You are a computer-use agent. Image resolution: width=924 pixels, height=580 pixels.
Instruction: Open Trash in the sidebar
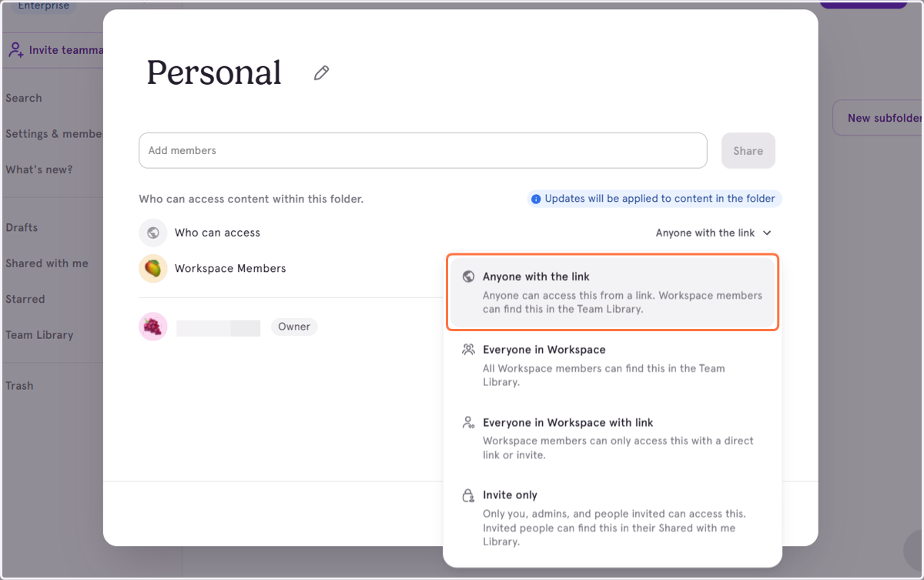[x=19, y=386]
